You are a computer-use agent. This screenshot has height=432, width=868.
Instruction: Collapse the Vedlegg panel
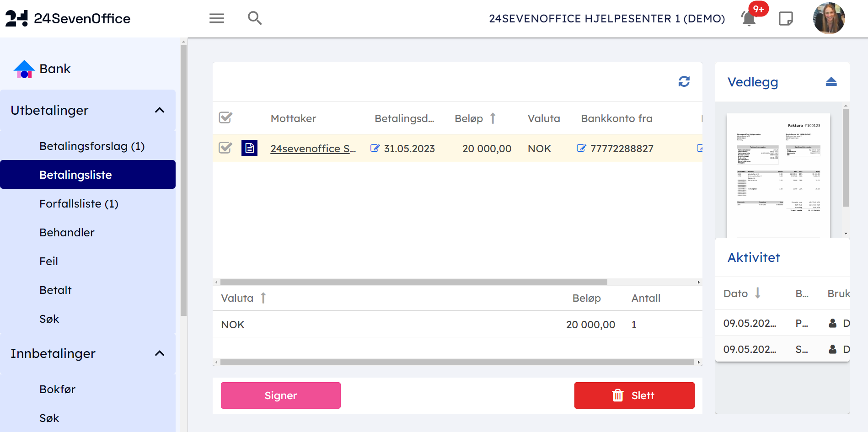point(831,82)
